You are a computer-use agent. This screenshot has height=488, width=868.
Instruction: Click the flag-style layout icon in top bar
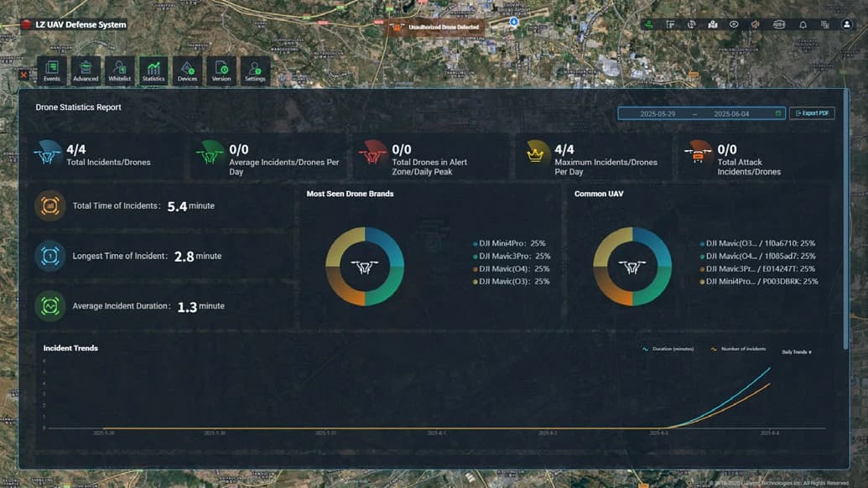[670, 24]
